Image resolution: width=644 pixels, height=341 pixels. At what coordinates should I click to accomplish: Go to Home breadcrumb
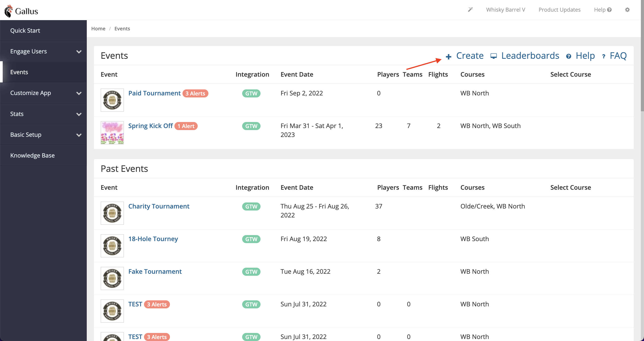point(98,28)
